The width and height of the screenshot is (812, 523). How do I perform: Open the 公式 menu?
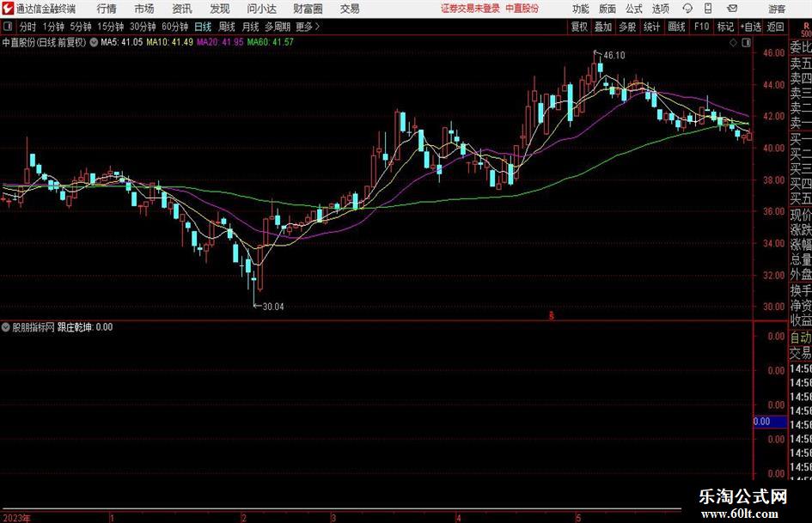pyautogui.click(x=634, y=9)
